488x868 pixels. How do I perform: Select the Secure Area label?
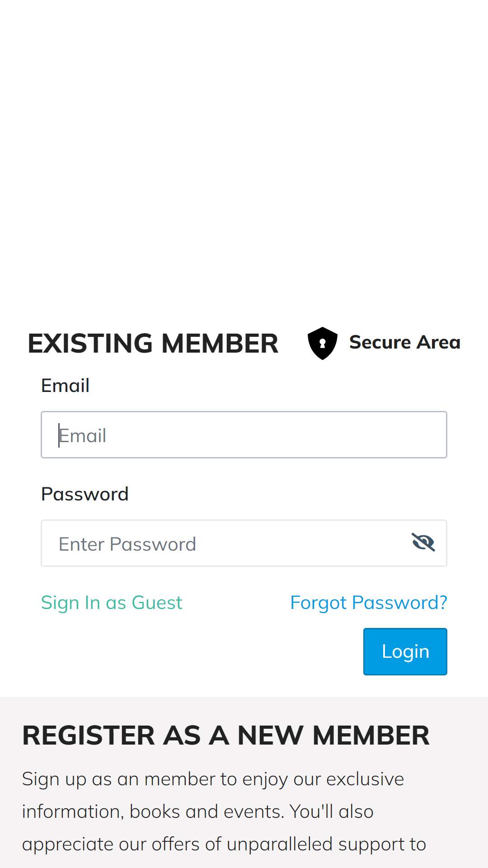[405, 342]
